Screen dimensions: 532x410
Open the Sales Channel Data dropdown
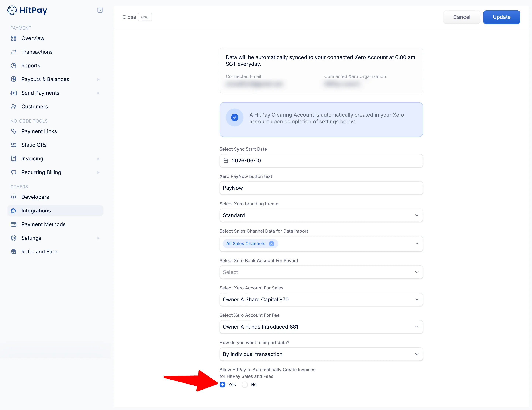click(x=321, y=243)
